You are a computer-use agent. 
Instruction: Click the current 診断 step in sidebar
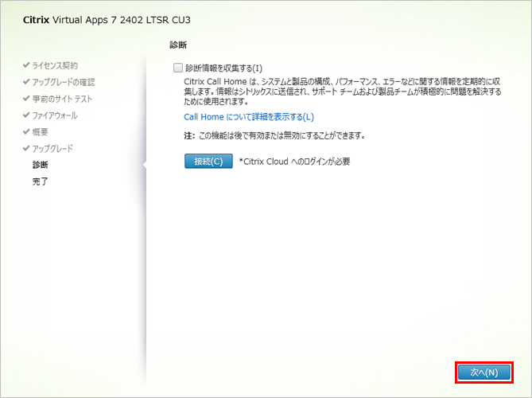coord(41,166)
